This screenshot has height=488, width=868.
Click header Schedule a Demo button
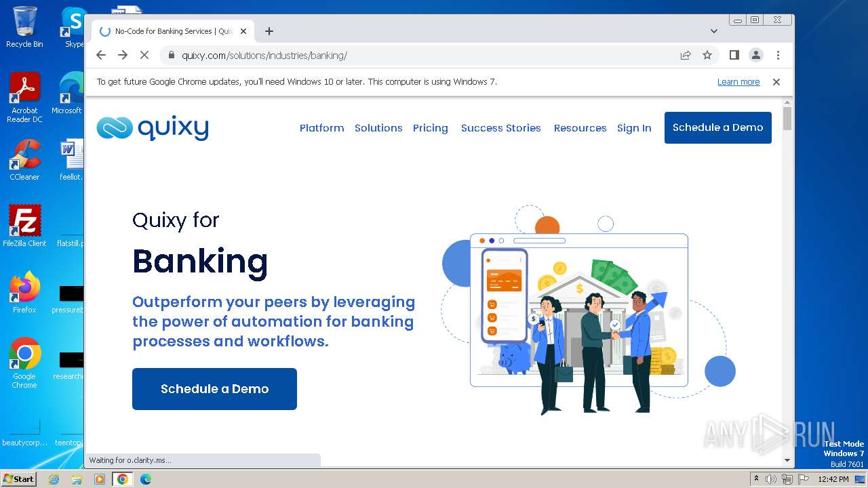coord(718,127)
